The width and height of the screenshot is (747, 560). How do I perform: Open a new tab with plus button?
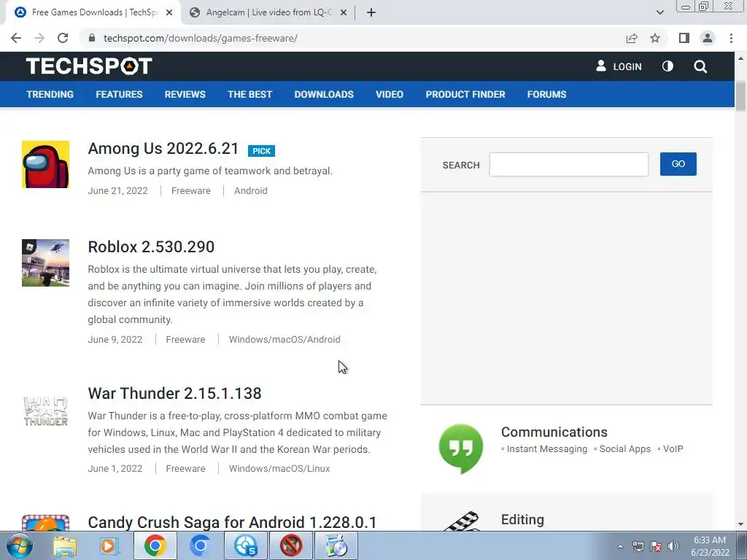tap(371, 12)
